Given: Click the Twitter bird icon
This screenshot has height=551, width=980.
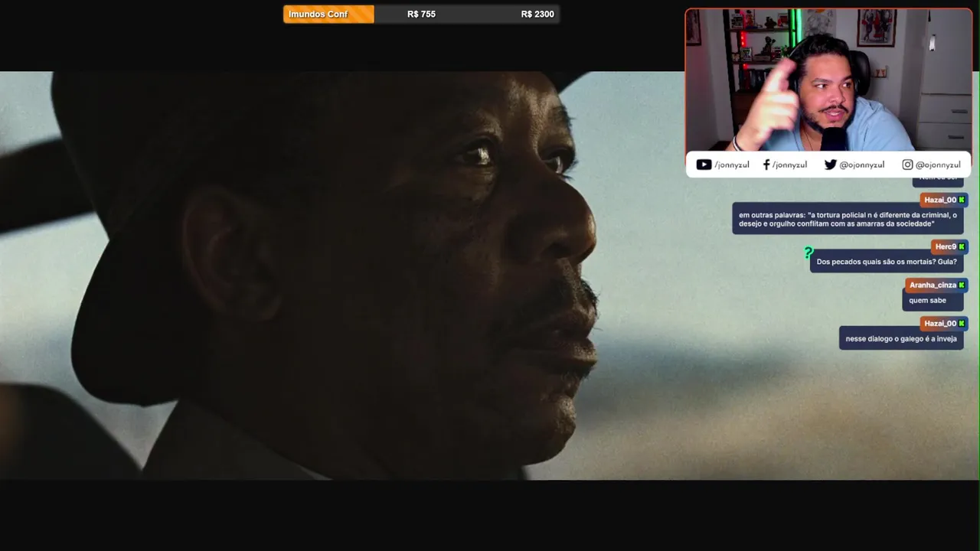Looking at the screenshot, I should pos(830,165).
